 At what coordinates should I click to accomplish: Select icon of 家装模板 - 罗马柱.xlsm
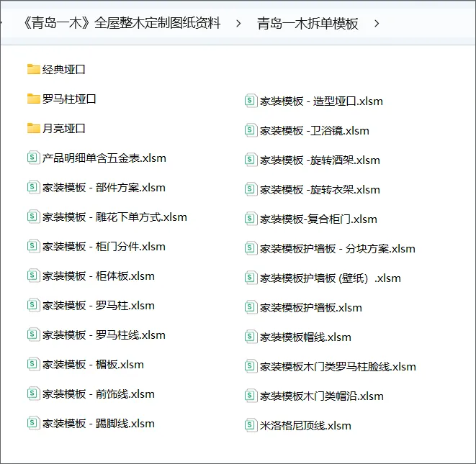tap(33, 305)
